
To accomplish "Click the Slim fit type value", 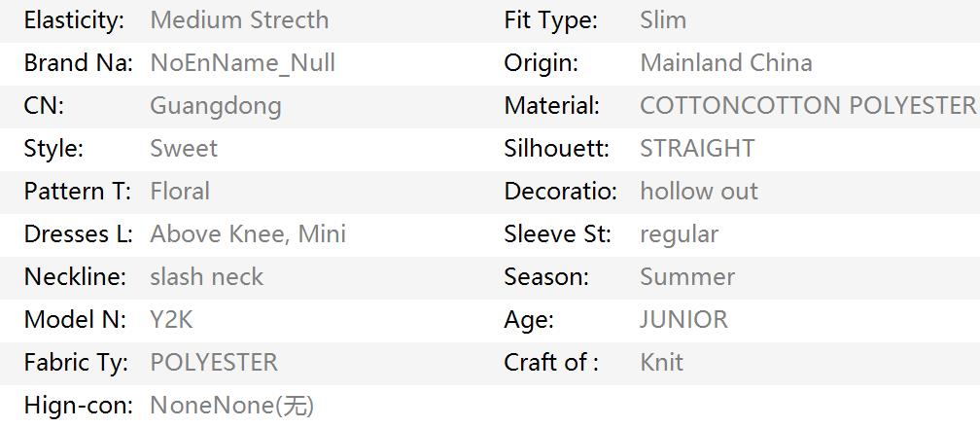I will click(x=663, y=20).
